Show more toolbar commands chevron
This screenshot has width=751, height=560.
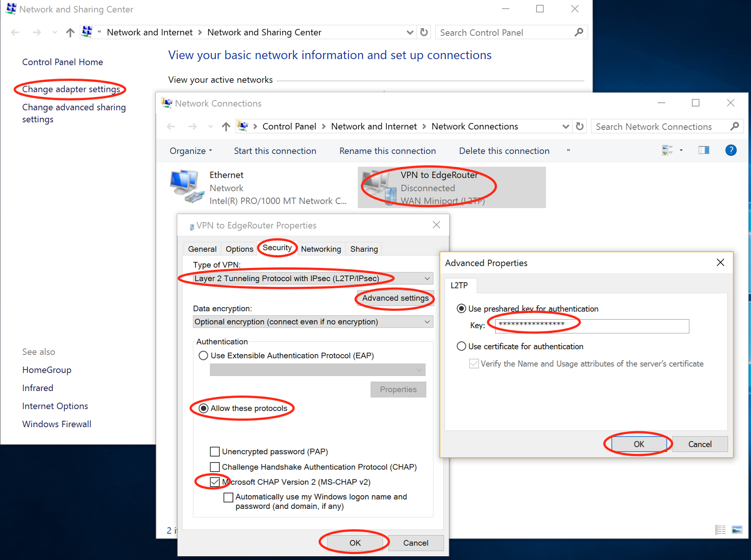tap(568, 150)
